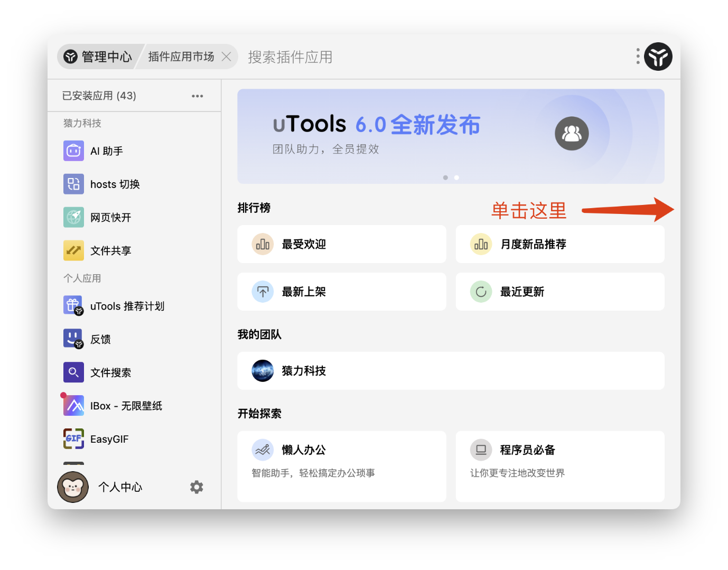Click the 最新上架 upload icon

click(263, 292)
